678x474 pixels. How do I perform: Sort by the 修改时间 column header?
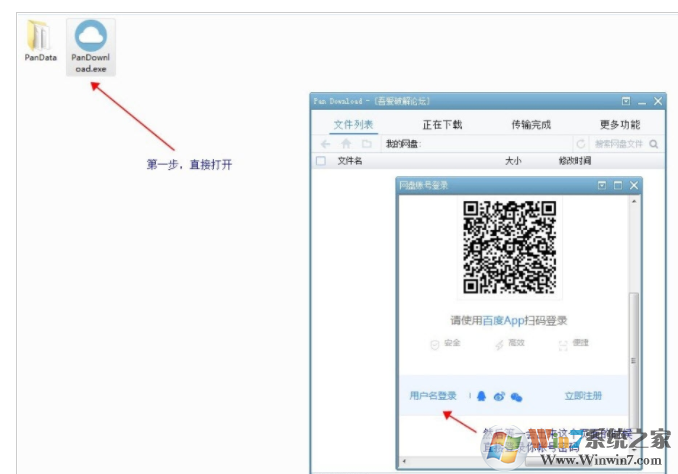pos(575,161)
